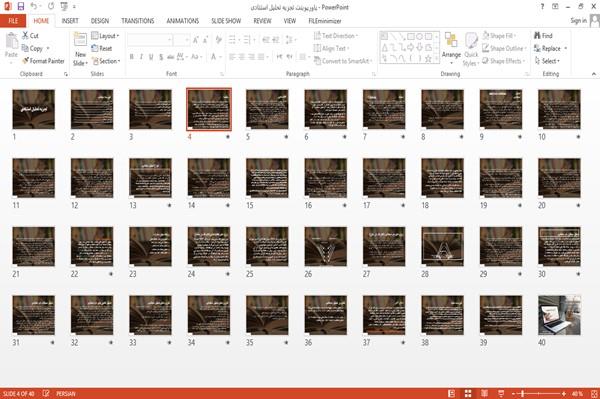Screen dimensions: 600x399
Task: Open the Select dropdown in Editing group
Action: 547,61
